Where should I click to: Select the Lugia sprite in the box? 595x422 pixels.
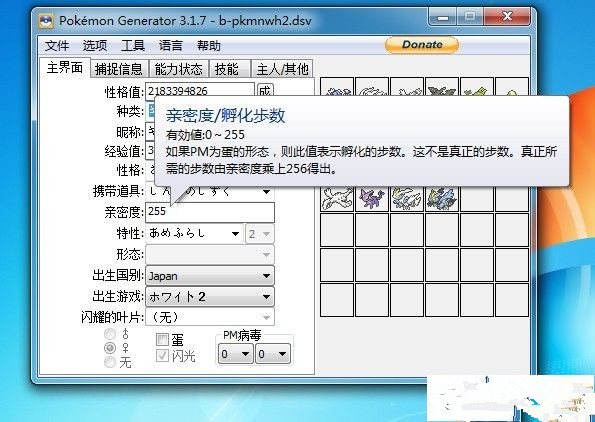click(337, 198)
